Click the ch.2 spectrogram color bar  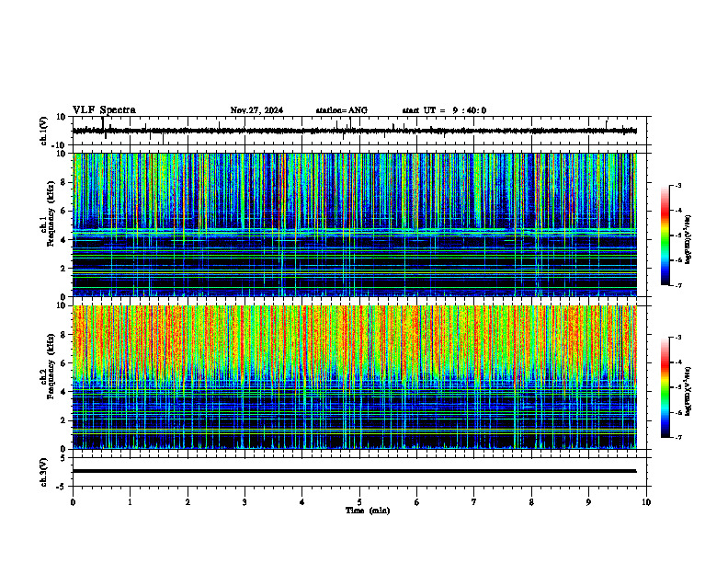point(665,387)
